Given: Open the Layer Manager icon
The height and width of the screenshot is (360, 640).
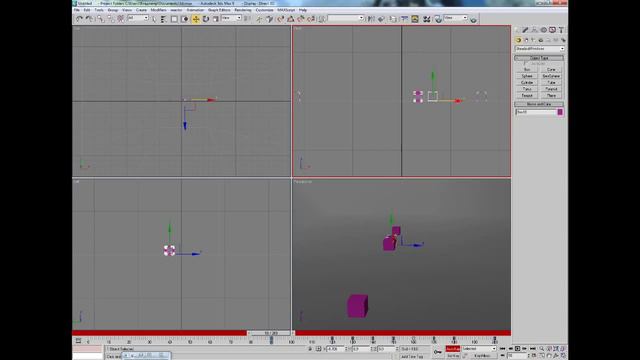Looking at the screenshot, I should (393, 19).
